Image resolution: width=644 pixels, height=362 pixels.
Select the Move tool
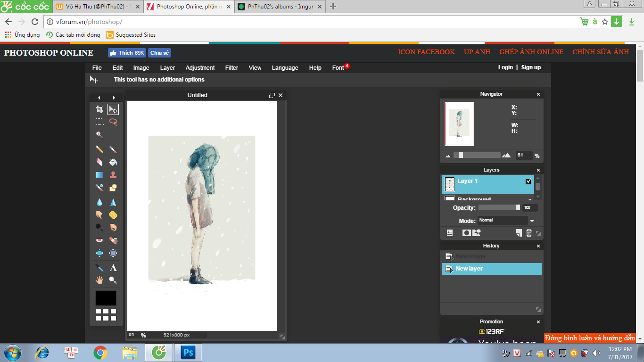(113, 109)
